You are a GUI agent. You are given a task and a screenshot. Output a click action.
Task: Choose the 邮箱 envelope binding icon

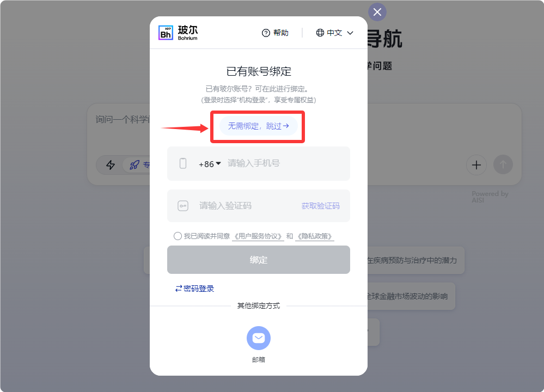tap(259, 338)
